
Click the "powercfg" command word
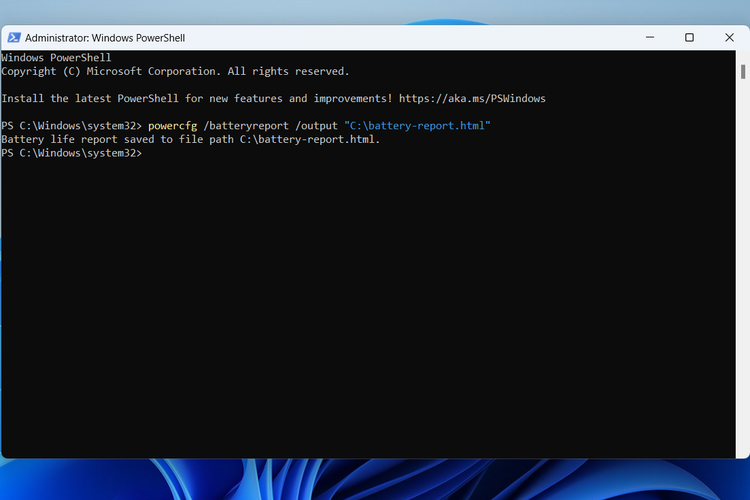172,126
